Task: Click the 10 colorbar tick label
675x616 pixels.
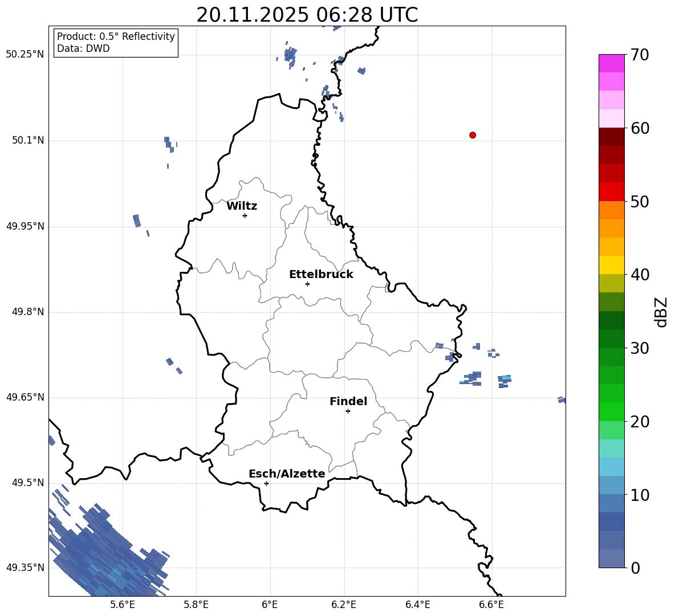Action: coord(640,495)
